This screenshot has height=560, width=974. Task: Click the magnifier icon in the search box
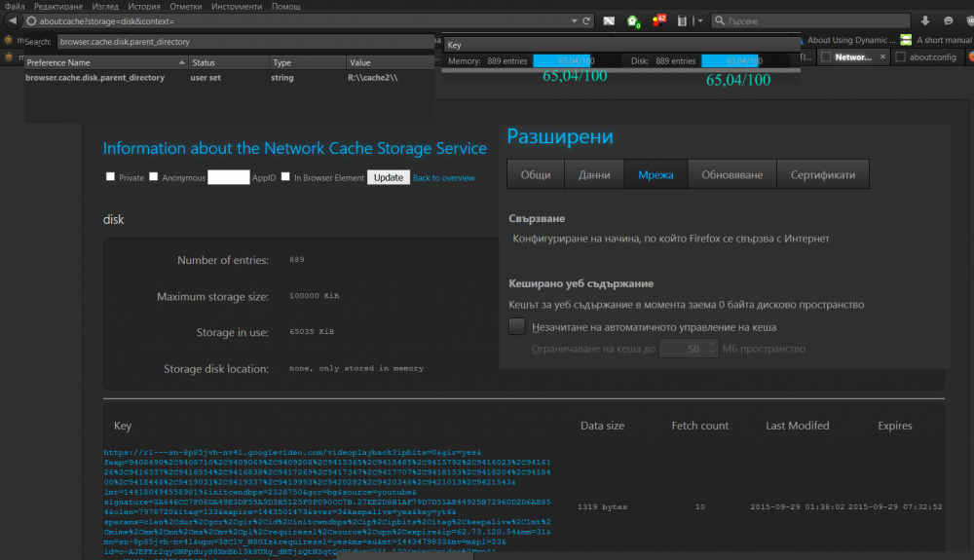720,20
